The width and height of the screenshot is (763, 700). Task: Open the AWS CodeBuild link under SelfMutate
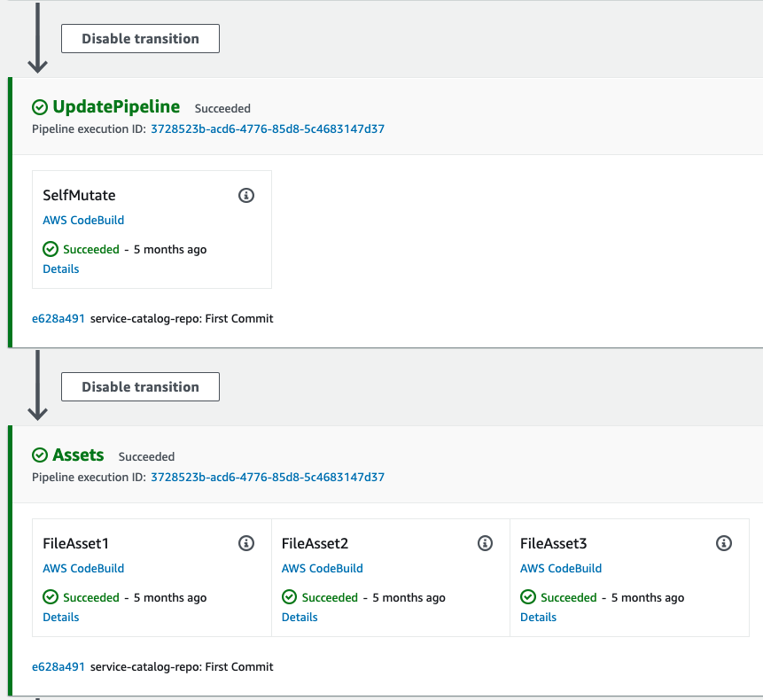pos(83,220)
